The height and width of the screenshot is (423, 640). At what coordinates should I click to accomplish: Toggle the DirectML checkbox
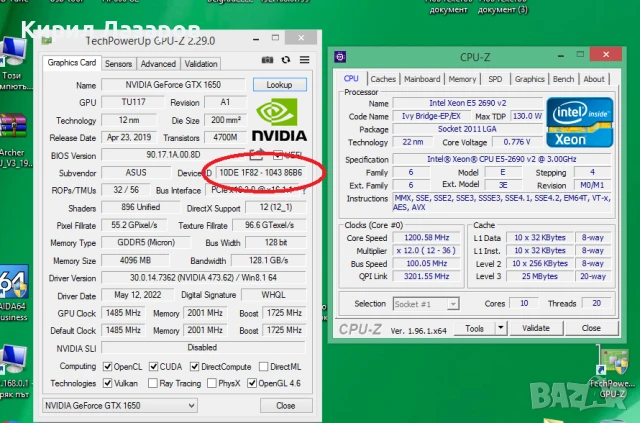(264, 367)
